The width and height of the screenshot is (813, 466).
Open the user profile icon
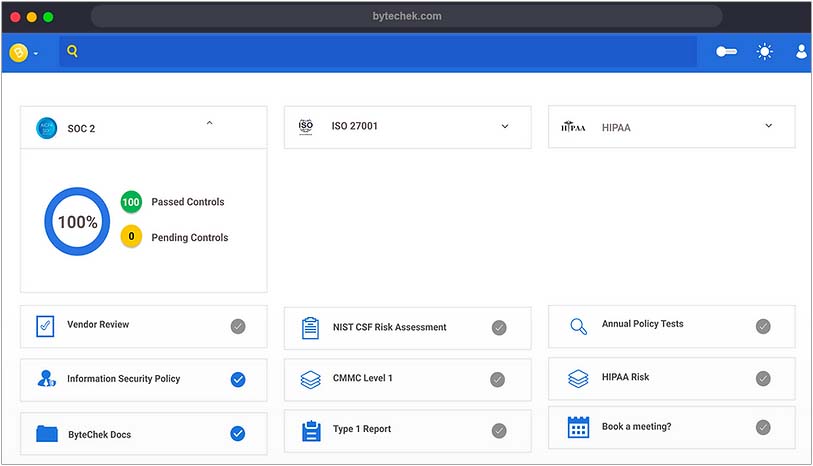pos(802,51)
